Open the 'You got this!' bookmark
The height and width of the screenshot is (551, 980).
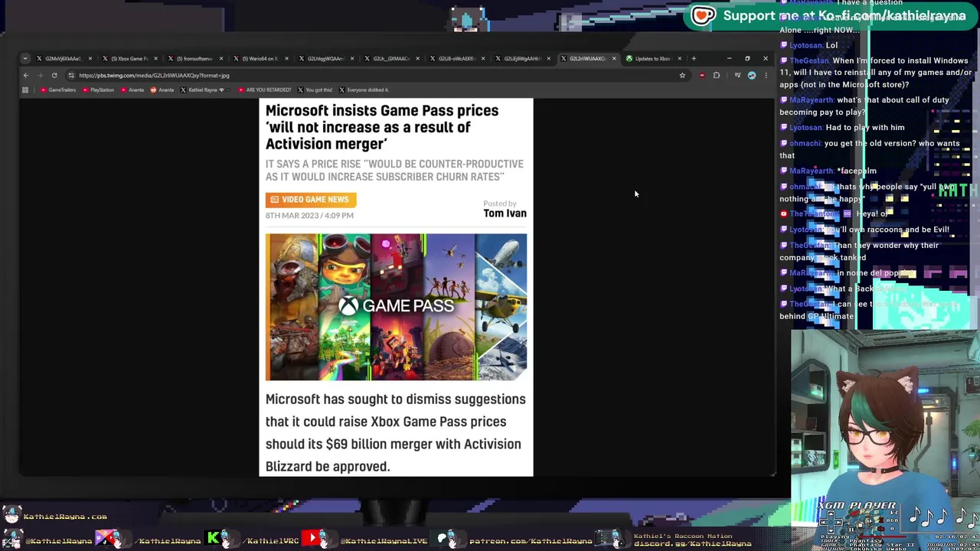click(x=315, y=90)
